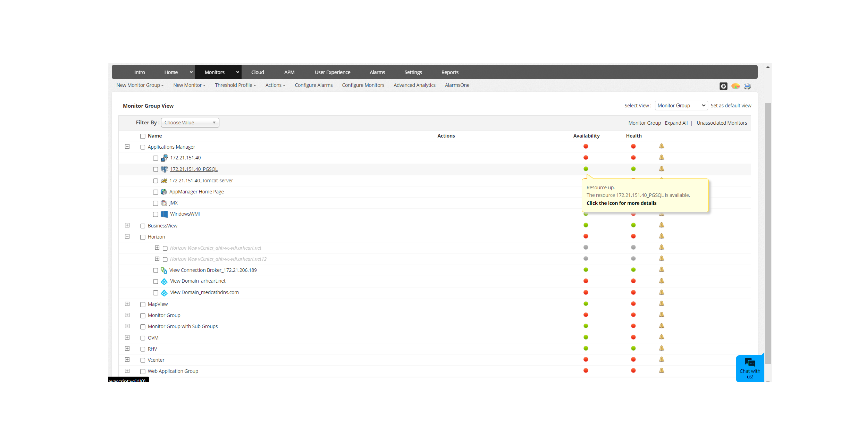Click the View Domain_arheart.net diamond icon
868x434 pixels.
[164, 281]
